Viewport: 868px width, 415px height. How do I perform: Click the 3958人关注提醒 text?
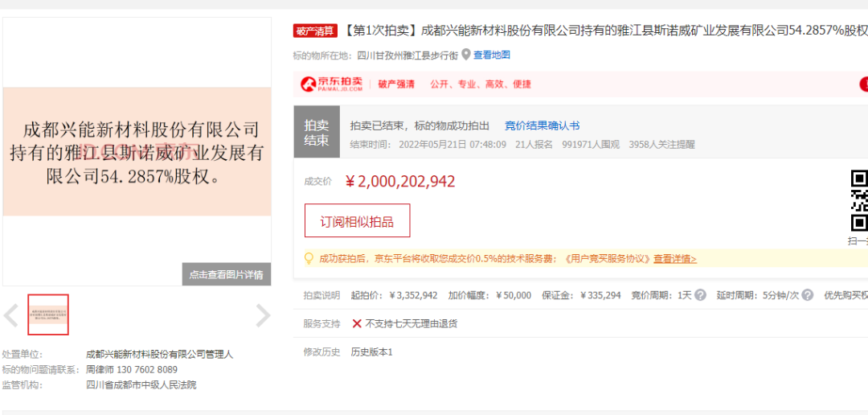coord(661,145)
